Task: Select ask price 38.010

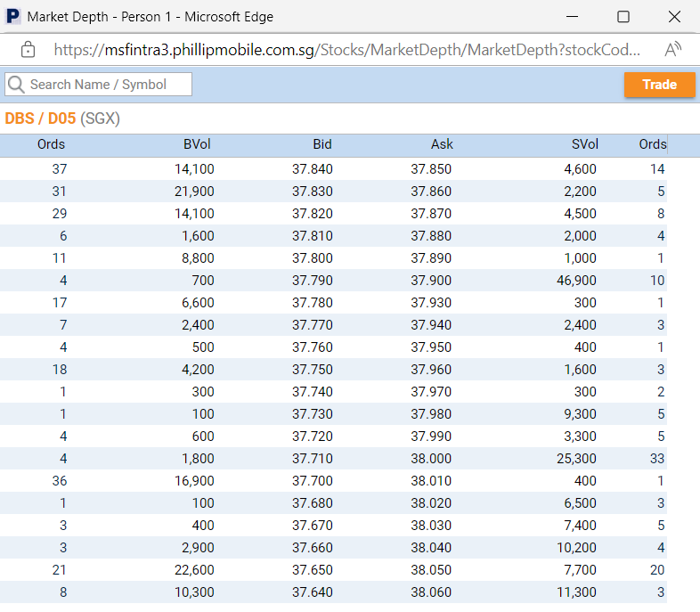Action: pyautogui.click(x=431, y=482)
